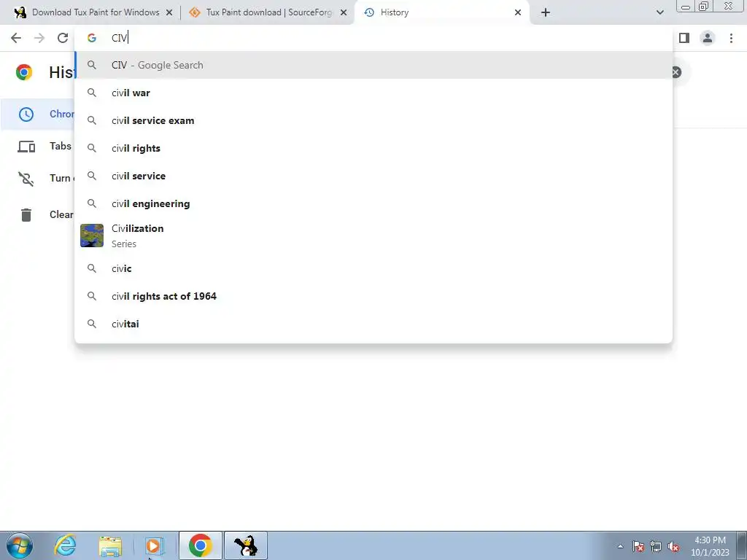Select the civic suggestion
The height and width of the screenshot is (560, 747).
click(373, 268)
